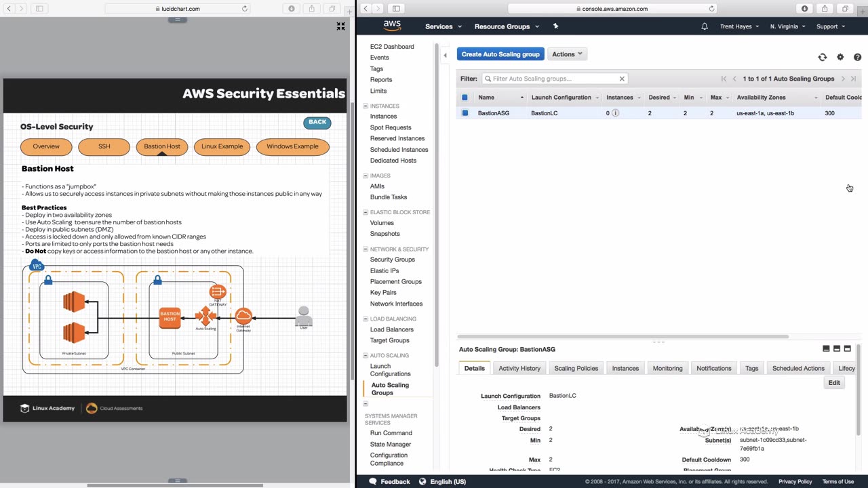Sort the table by the Name column
The width and height of the screenshot is (868, 488).
pos(500,98)
